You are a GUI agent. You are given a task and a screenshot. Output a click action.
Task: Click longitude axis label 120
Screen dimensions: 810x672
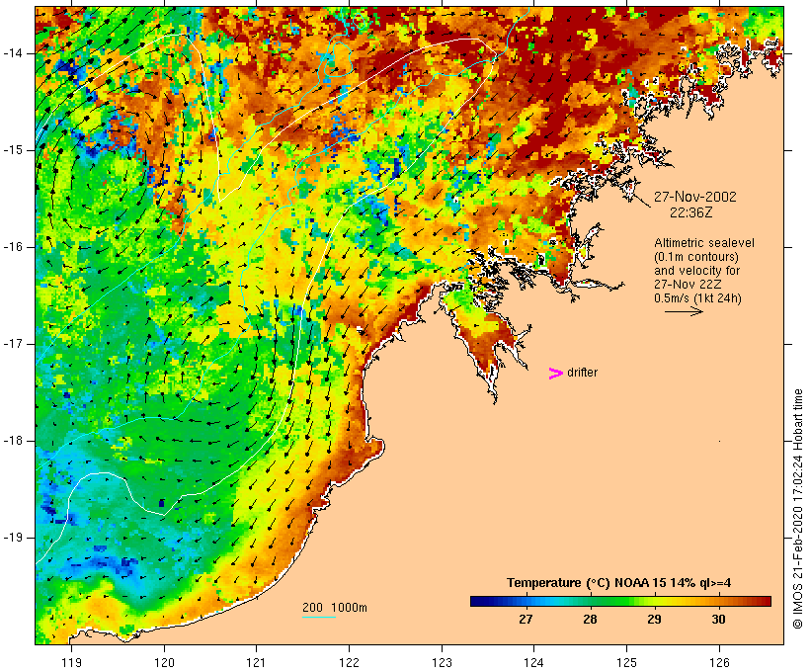[x=164, y=662]
